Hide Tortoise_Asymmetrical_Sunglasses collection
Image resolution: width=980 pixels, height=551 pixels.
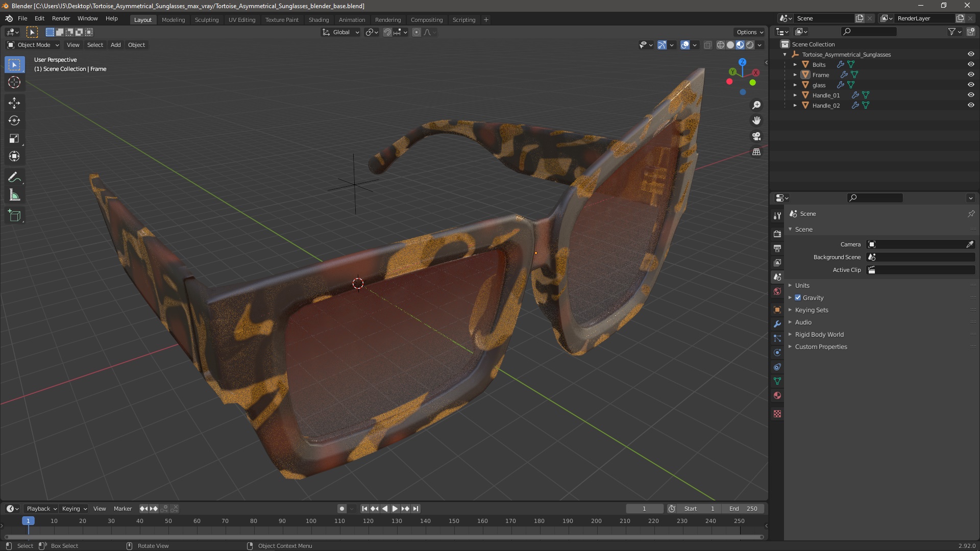click(x=971, y=54)
